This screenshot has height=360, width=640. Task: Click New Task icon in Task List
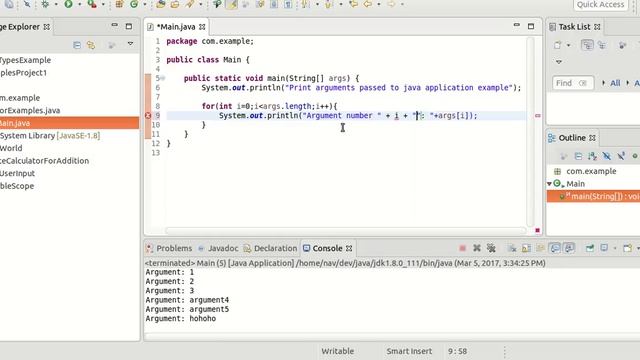point(558,45)
